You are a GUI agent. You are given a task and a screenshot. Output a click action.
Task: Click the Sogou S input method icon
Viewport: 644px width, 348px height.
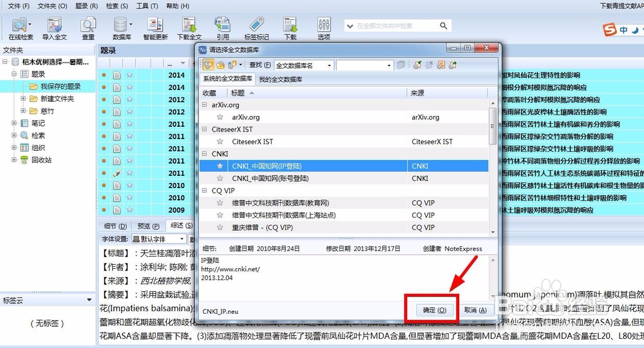point(610,30)
